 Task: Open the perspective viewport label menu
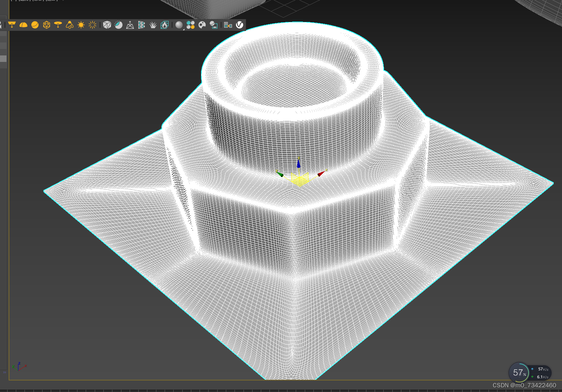pos(25,1)
